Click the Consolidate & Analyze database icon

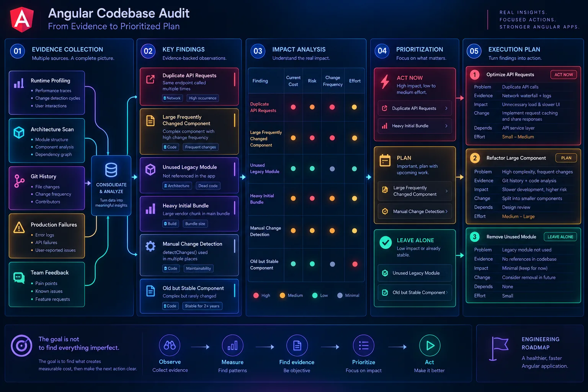pyautogui.click(x=111, y=170)
